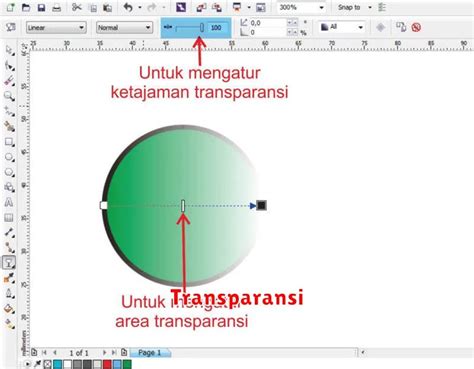Open the Normal merge mode dropdown

pos(124,28)
